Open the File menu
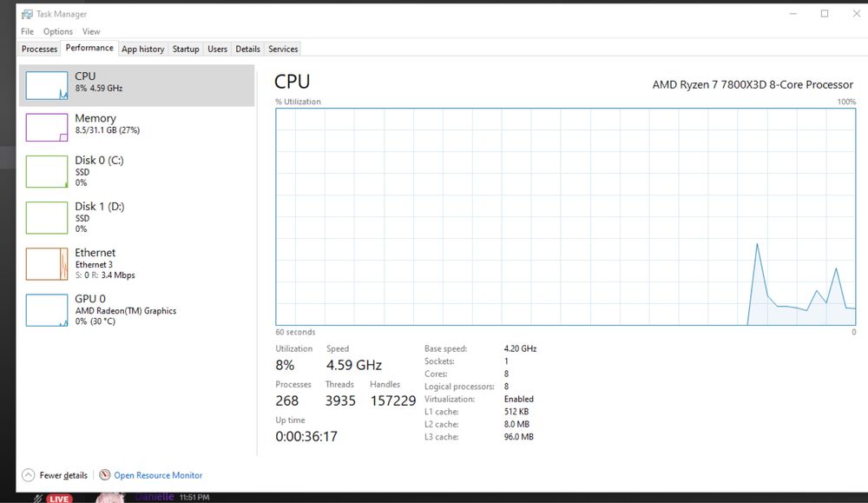This screenshot has height=503, width=868. pyautogui.click(x=27, y=31)
